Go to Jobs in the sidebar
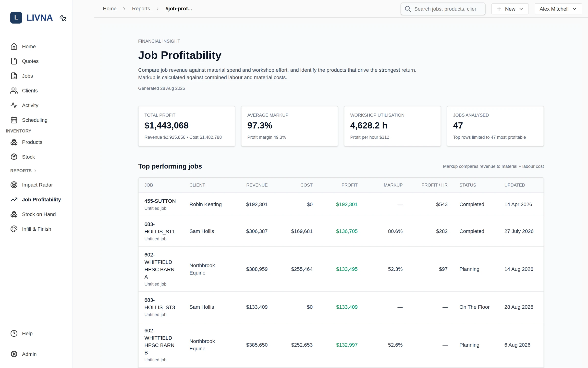This screenshot has width=588, height=368. coord(27,76)
